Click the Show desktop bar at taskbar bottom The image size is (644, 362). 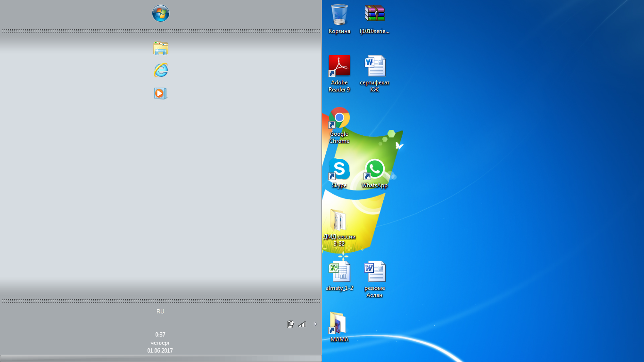tap(161, 359)
